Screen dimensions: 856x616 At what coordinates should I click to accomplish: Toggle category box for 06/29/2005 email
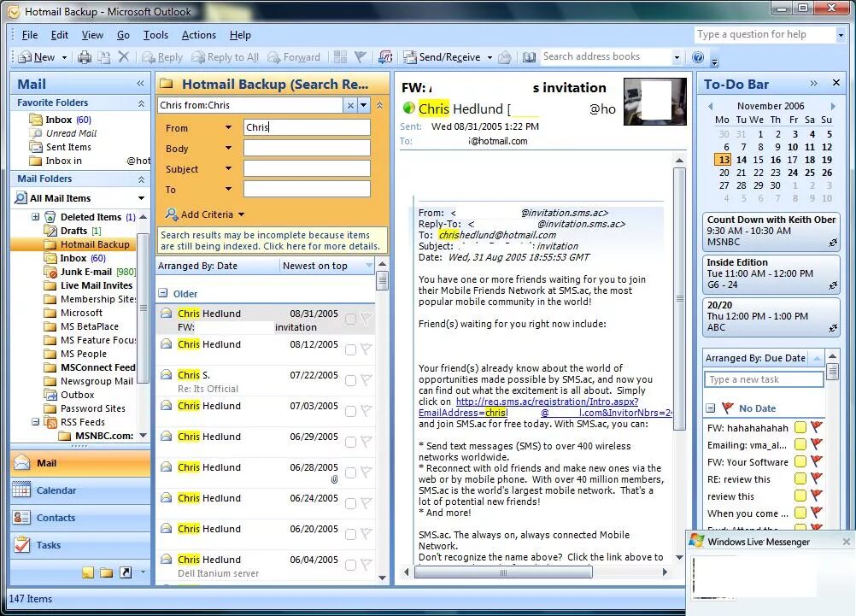(x=350, y=441)
